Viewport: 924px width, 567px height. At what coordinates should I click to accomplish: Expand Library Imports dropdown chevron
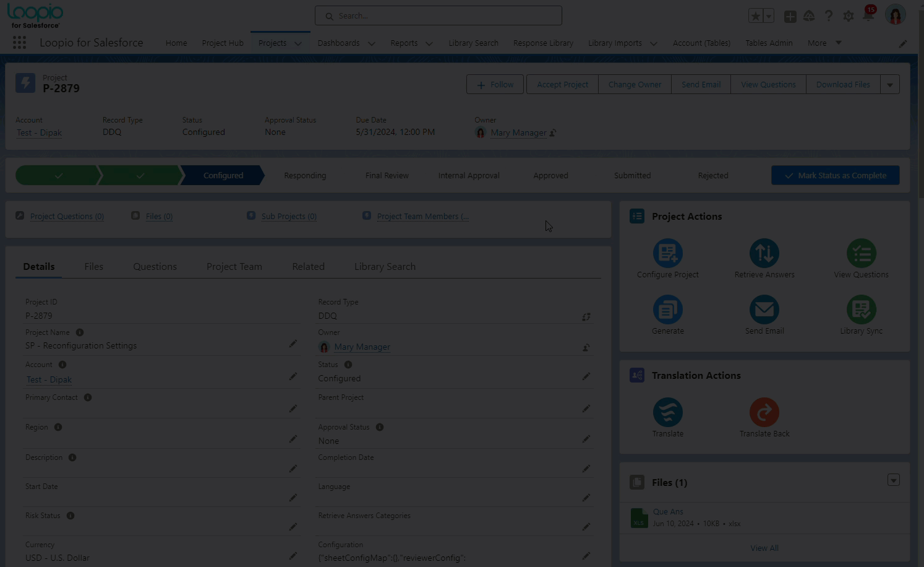coord(654,43)
